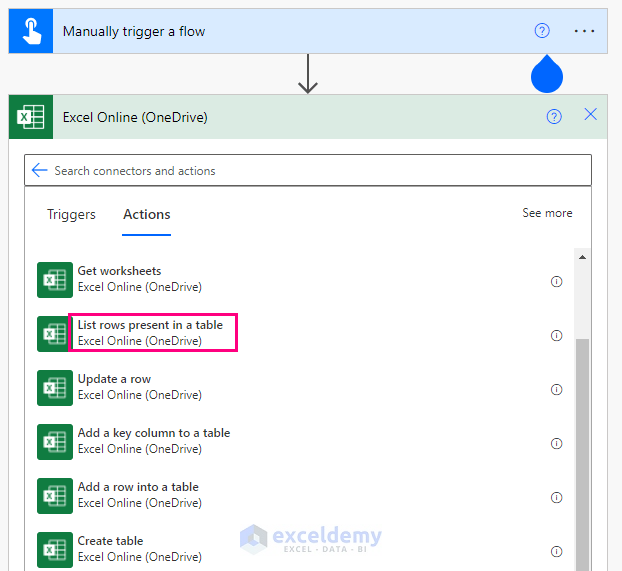Show info for Add a row into table
The image size is (622, 571).
click(557, 498)
